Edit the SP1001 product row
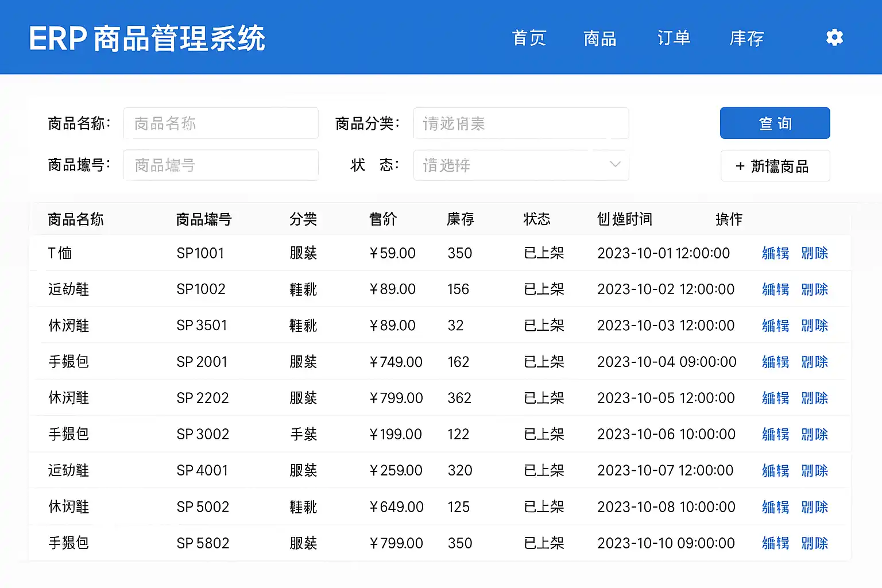Viewport: 882px width, 588px height. (x=775, y=253)
